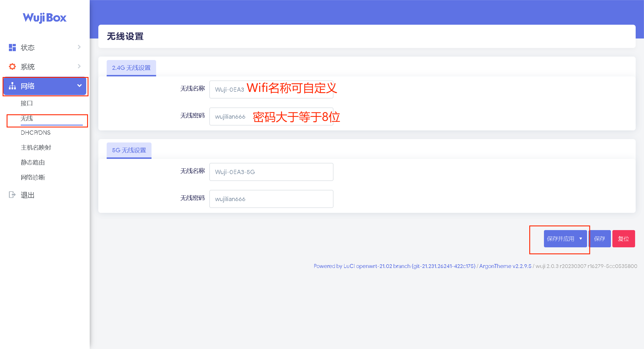644x349 pixels.
Task: Expand the 系统 menu chevron
Action: click(x=79, y=66)
